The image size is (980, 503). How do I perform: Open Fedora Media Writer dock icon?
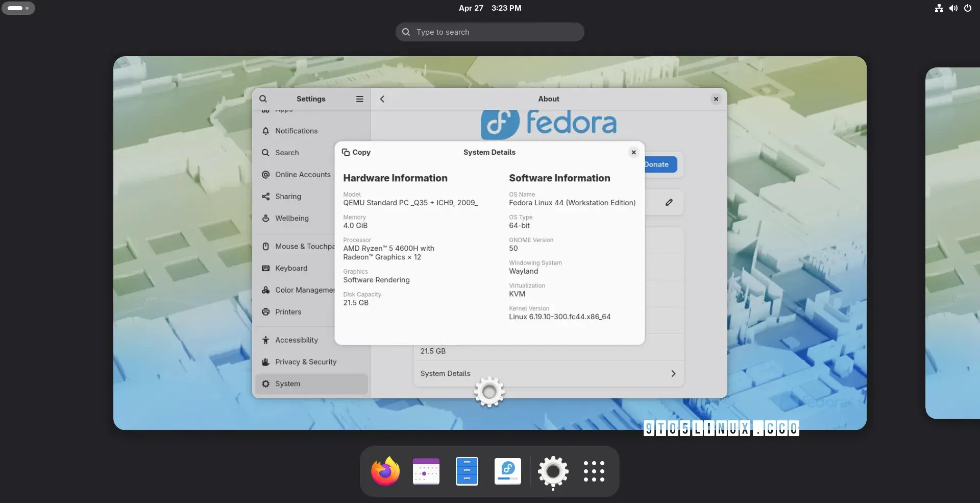pos(507,471)
